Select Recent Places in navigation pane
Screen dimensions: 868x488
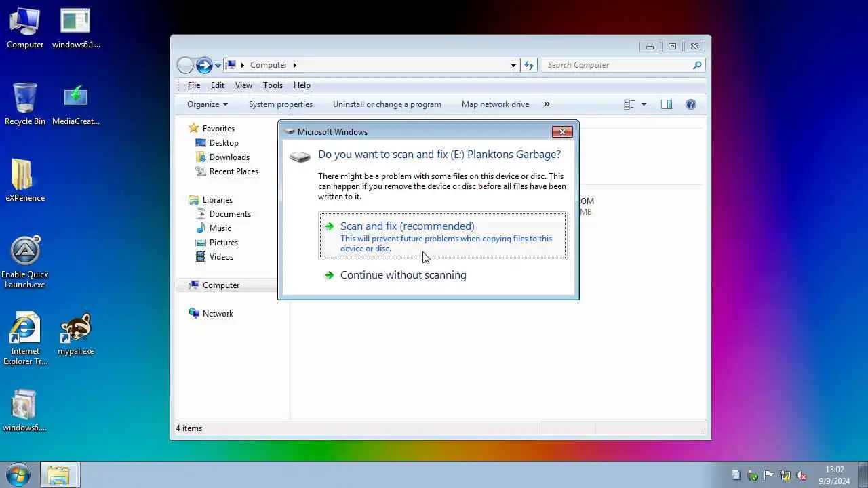point(233,171)
